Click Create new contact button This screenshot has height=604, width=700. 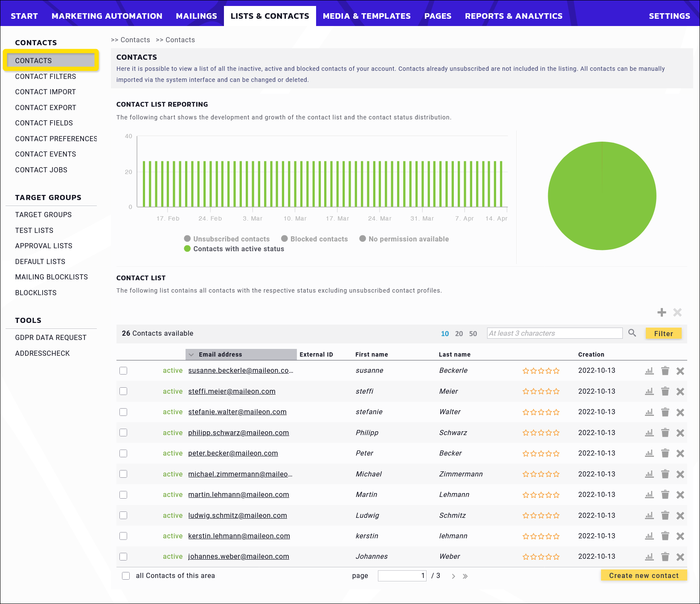[x=644, y=575]
